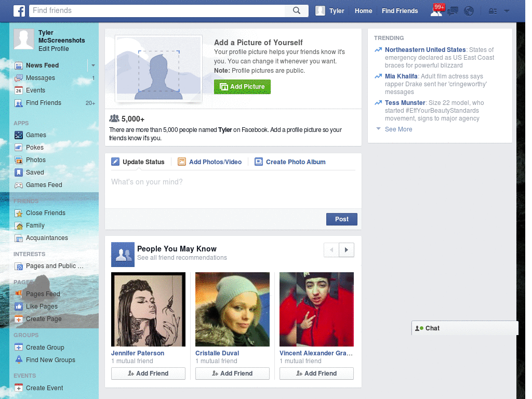Click the Create Group plus icon
The height and width of the screenshot is (399, 532).
tap(19, 348)
